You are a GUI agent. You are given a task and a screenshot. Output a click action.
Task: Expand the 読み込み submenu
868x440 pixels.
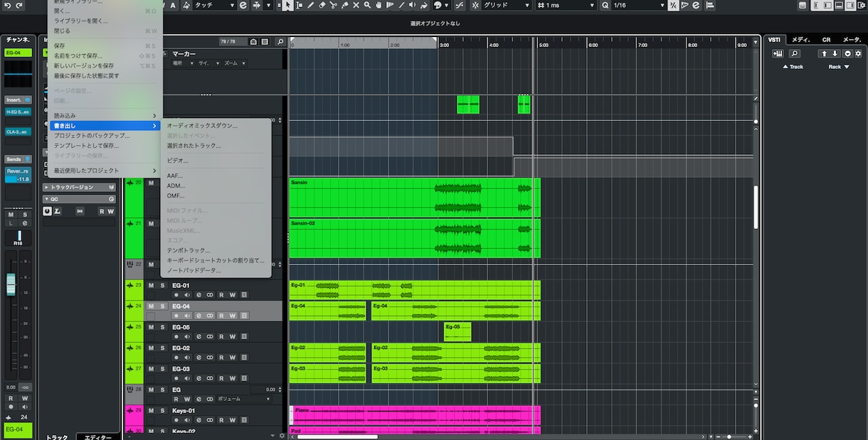[x=105, y=115]
